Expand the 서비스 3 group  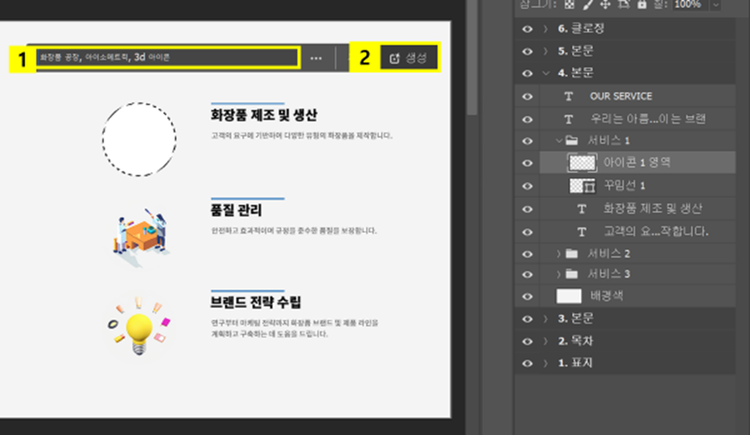coord(558,274)
